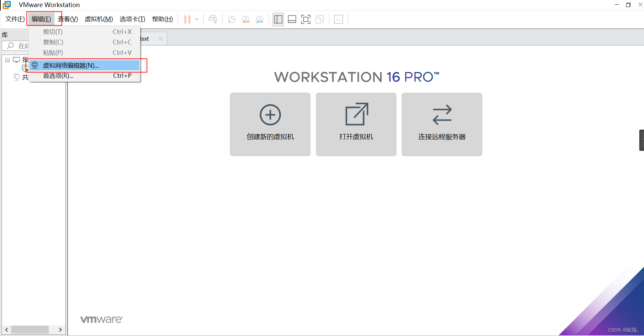Image resolution: width=644 pixels, height=336 pixels.
Task: Click the computer icon in library tree
Action: (x=16, y=60)
